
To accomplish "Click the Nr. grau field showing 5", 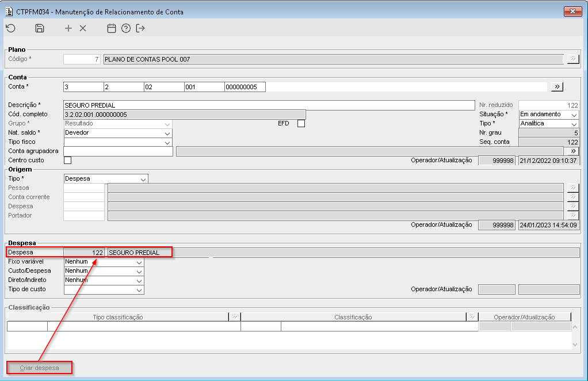I will pyautogui.click(x=549, y=133).
